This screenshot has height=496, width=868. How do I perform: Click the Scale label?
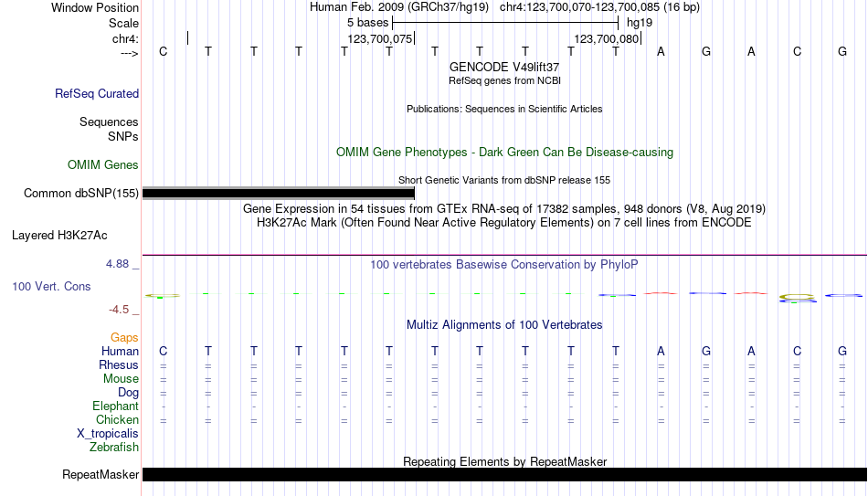(123, 23)
